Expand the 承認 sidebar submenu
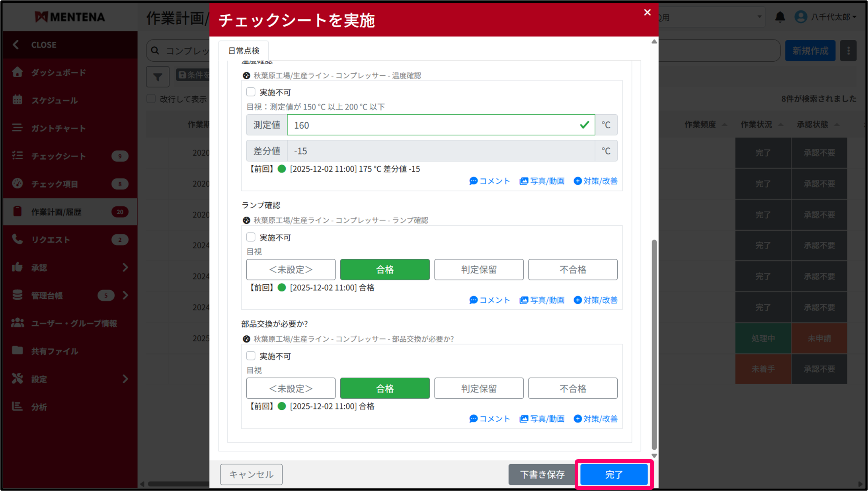Screen dimensions: 868x491 [125, 267]
